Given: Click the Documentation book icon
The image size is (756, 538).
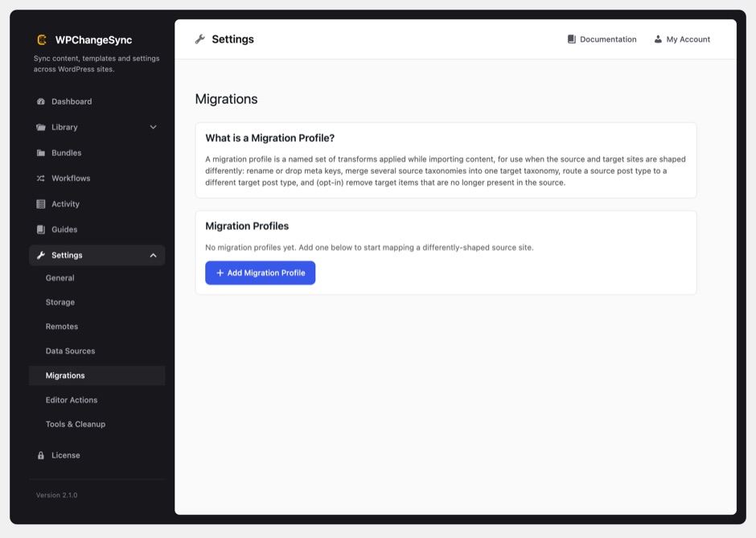Looking at the screenshot, I should [572, 39].
